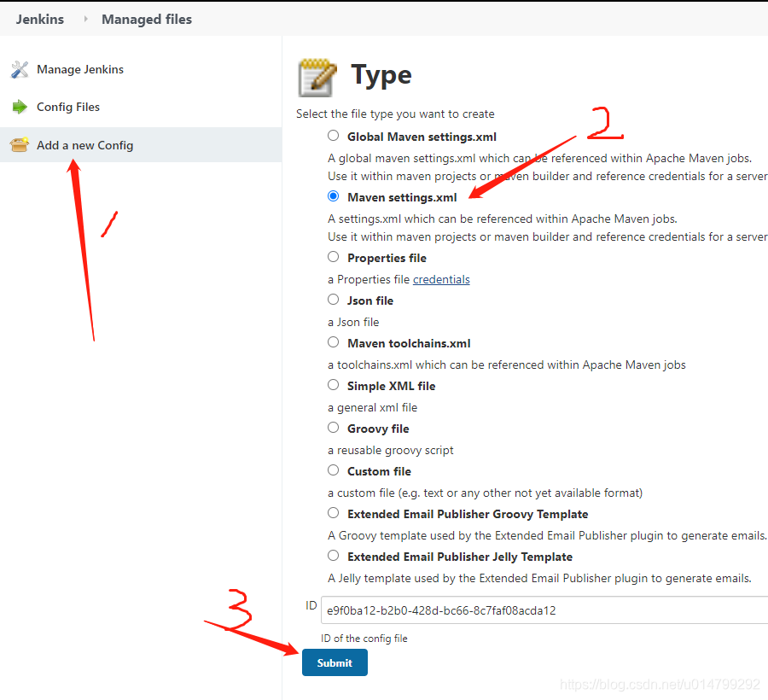
Task: Click the custom file description text
Action: pos(485,493)
